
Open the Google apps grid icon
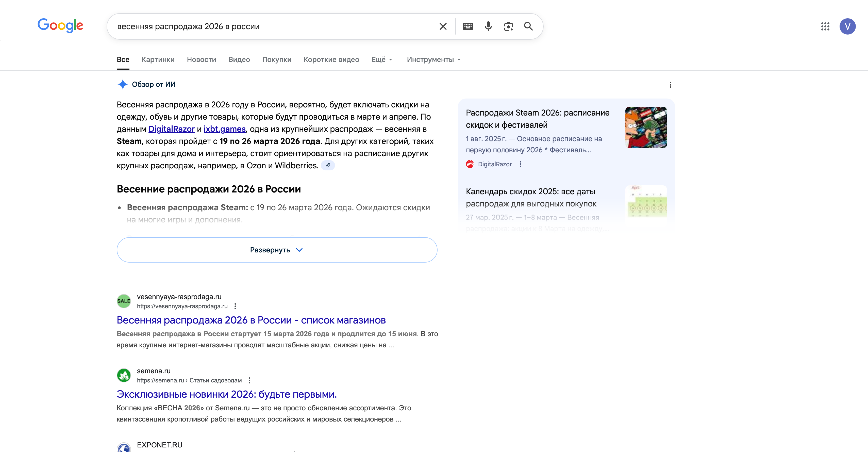click(825, 26)
